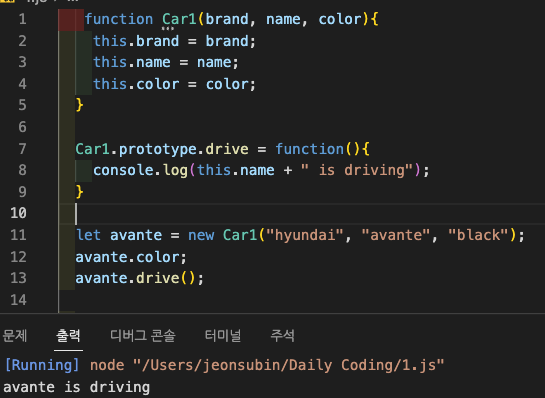The height and width of the screenshot is (398, 545).
Task: Click line number 1 in the gutter
Action: [23, 19]
